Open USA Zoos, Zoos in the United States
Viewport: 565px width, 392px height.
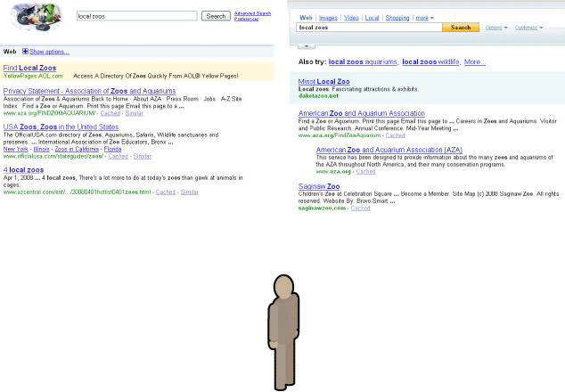tap(61, 127)
